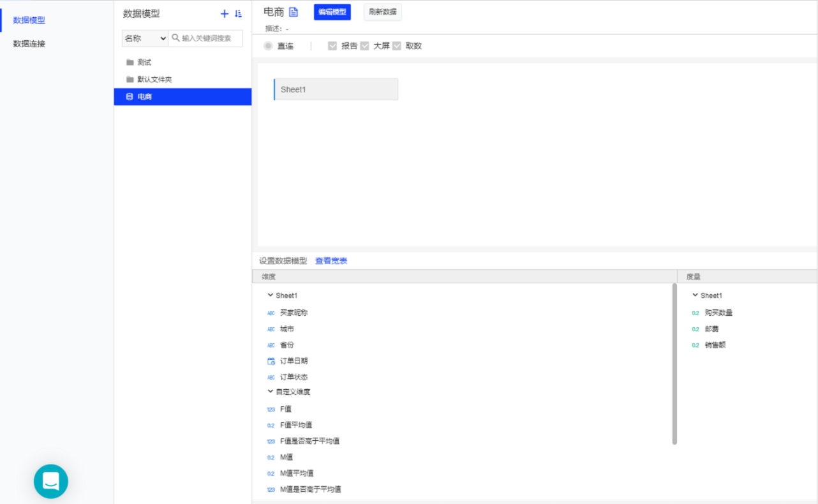Image resolution: width=818 pixels, height=504 pixels.
Task: Click the ABC type icon beside 省份
Action: 271,345
